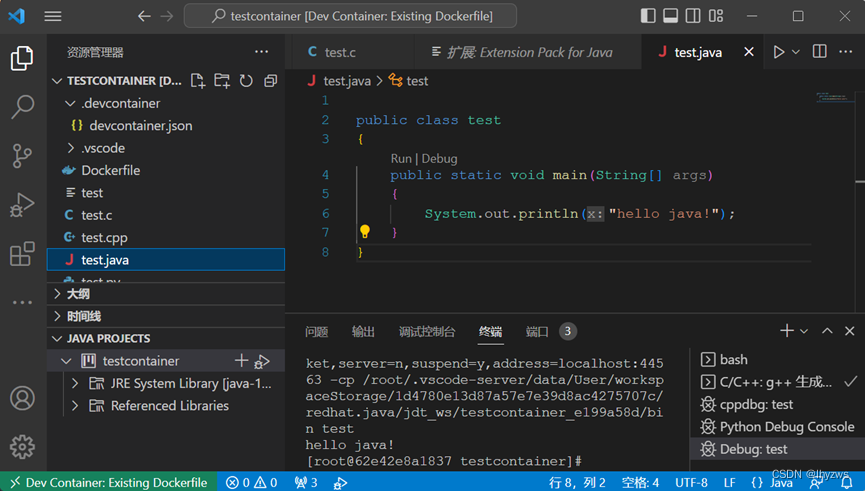Open notifications bell in status bar
865x491 pixels.
point(847,483)
